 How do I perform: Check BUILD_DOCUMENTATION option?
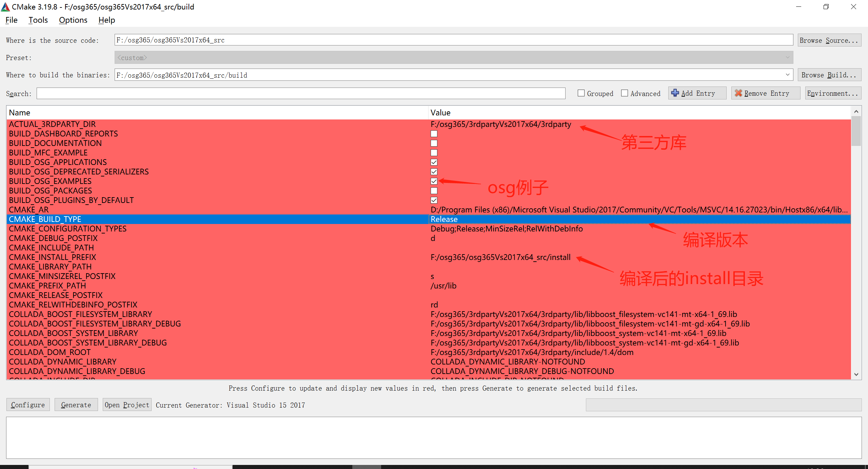(x=434, y=143)
